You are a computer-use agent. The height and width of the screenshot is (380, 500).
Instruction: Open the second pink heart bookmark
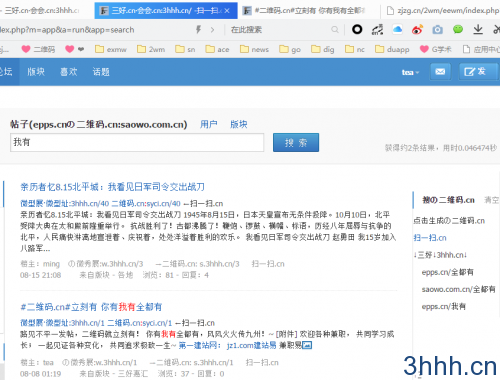74,49
